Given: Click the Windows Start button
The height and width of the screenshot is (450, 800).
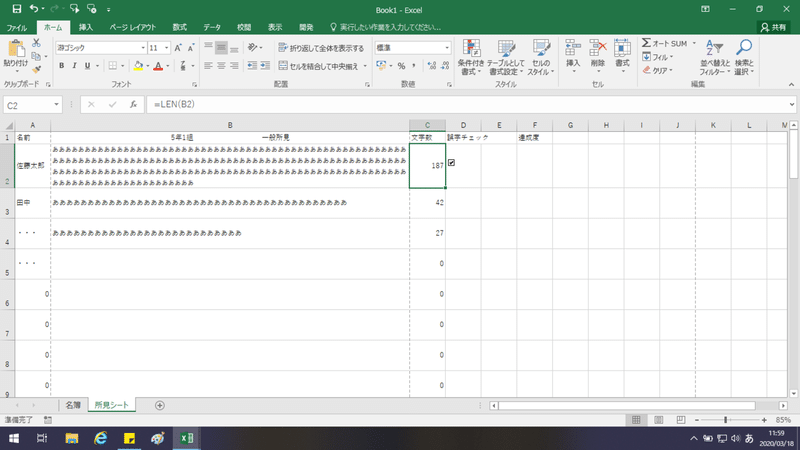Looking at the screenshot, I should coord(14,438).
